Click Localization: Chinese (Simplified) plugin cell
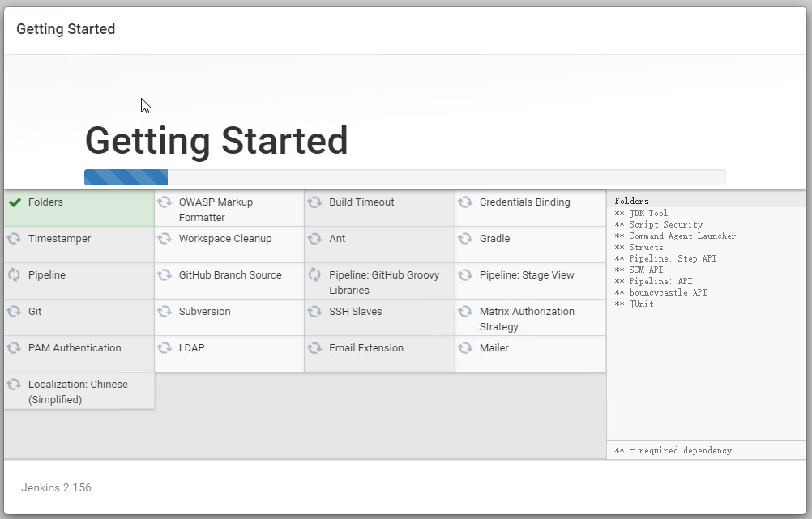This screenshot has width=812, height=519. (78, 392)
